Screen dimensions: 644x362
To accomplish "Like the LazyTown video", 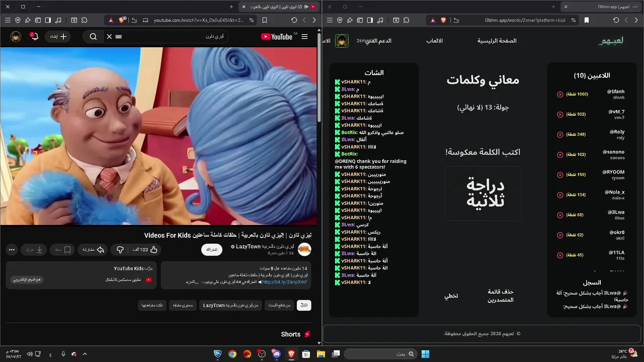I will pos(146,249).
